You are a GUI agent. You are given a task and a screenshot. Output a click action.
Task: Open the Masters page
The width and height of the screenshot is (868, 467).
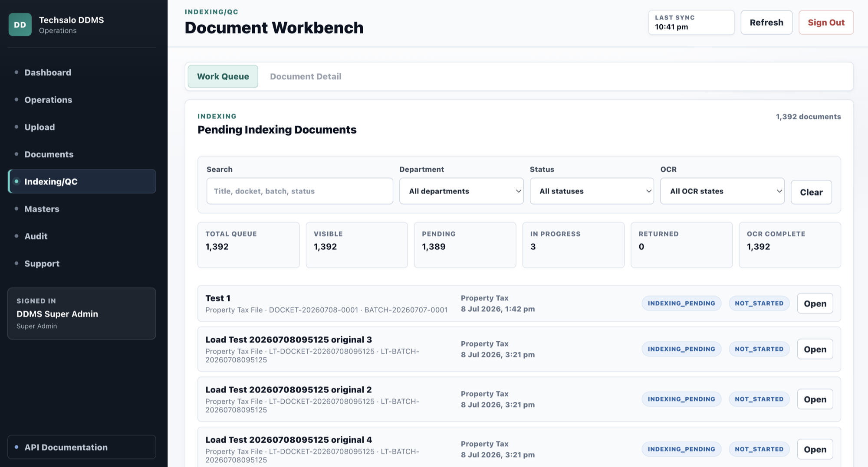(82, 209)
